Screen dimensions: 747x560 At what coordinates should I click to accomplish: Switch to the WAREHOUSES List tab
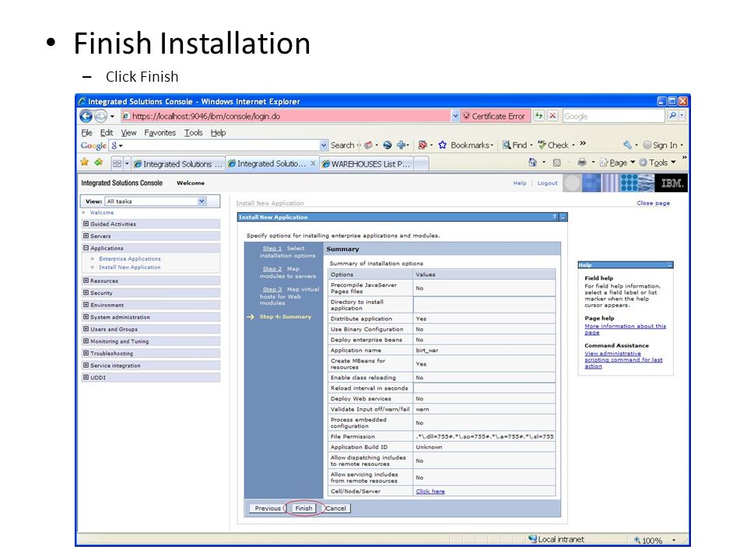pos(366,164)
